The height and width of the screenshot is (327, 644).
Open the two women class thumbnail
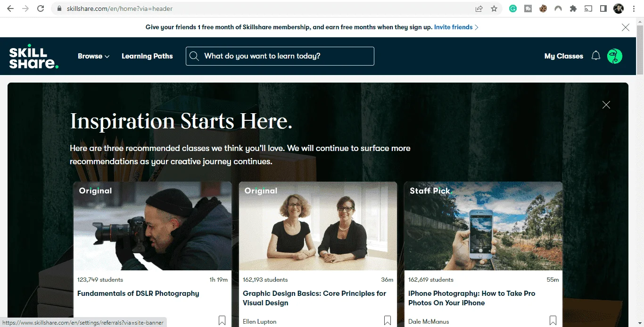tap(318, 226)
